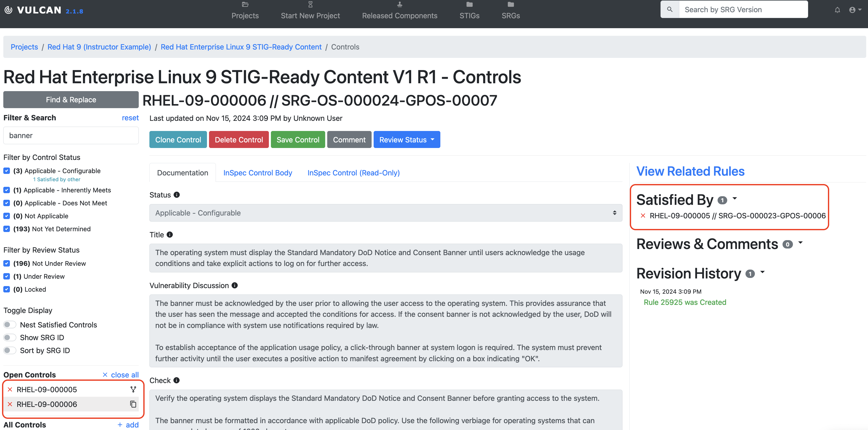Image resolution: width=868 pixels, height=430 pixels.
Task: Click the copy icon beside RHEL-09-000006
Action: click(x=133, y=404)
